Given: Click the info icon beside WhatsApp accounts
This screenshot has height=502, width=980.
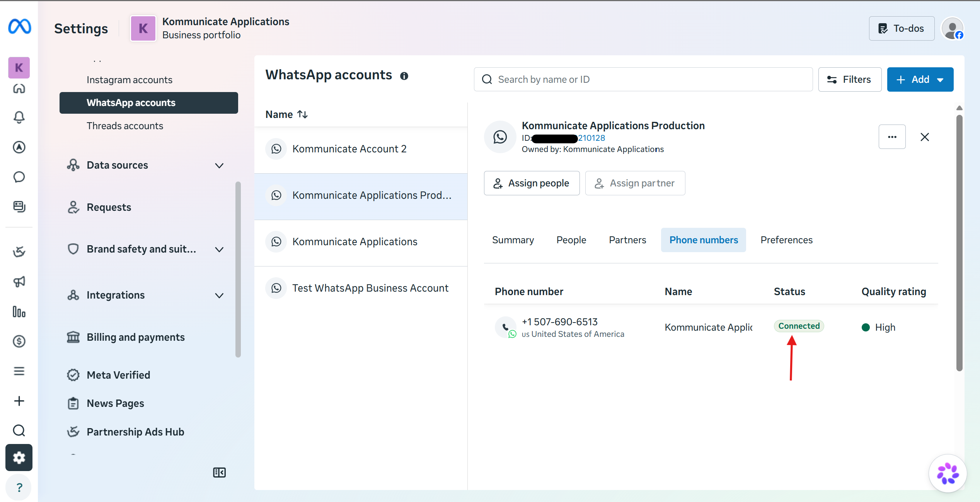Looking at the screenshot, I should tap(404, 76).
